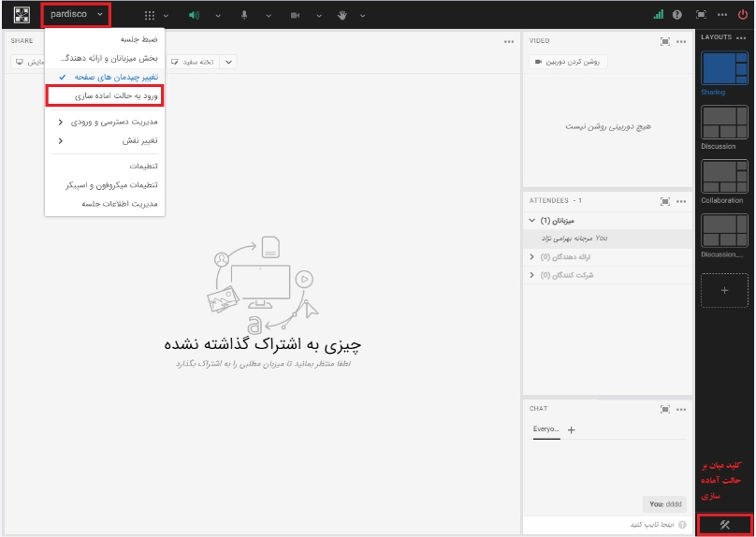Viewport: 756px width, 537px height.
Task: Open Chat pod options ellipsis
Action: pyautogui.click(x=681, y=409)
